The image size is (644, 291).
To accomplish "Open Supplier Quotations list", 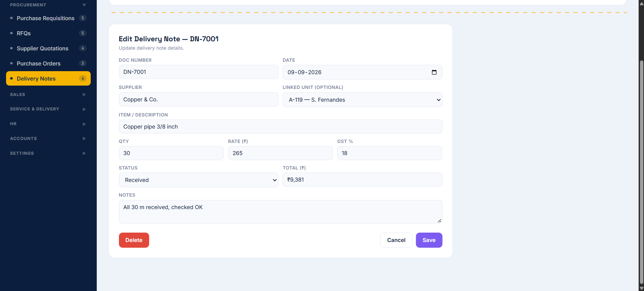I will (x=48, y=48).
